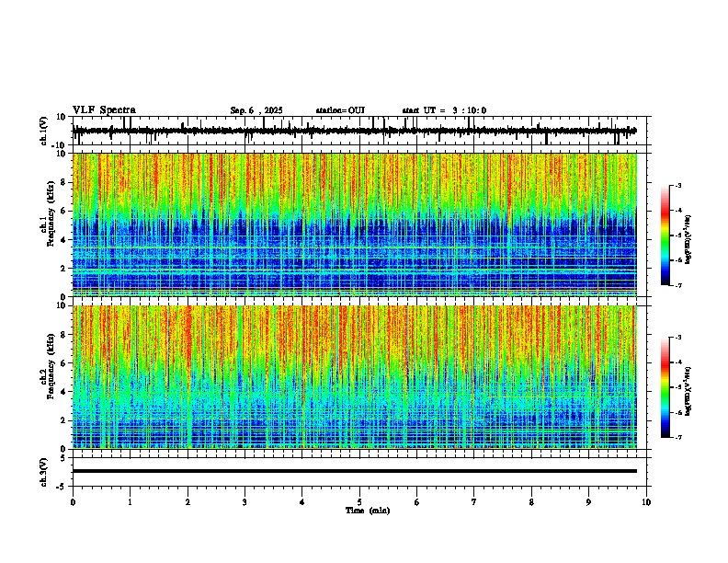This screenshot has height=563, width=728.
Task: Click the Time (min) axis title
Action: [x=368, y=511]
